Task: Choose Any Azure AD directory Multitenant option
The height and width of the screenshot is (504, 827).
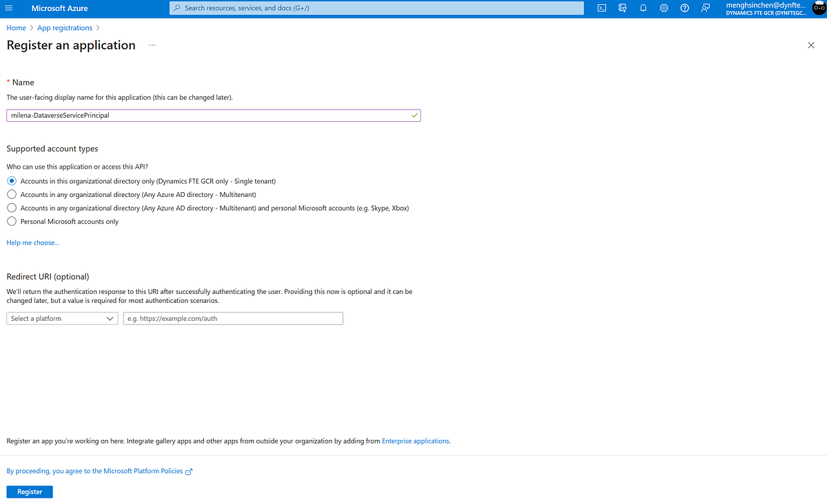Action: tap(10, 194)
